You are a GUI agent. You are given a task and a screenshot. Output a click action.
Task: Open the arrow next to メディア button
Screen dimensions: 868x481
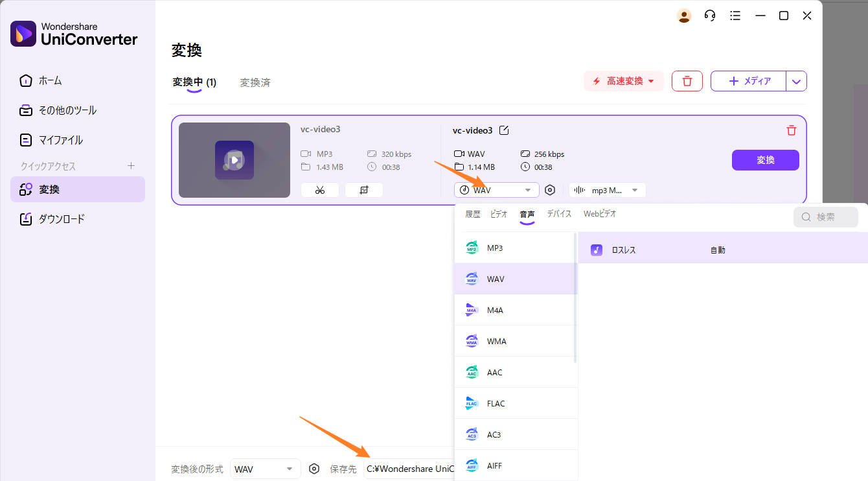(797, 81)
